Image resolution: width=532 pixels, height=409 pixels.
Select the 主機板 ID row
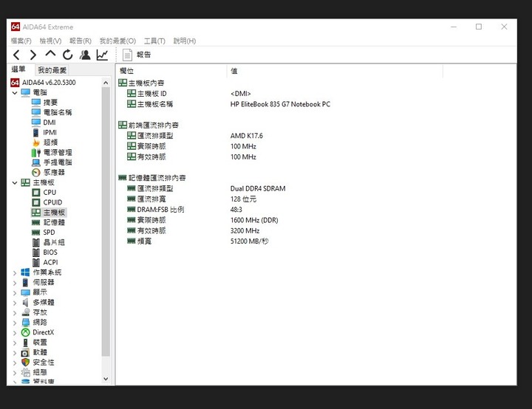(x=188, y=94)
